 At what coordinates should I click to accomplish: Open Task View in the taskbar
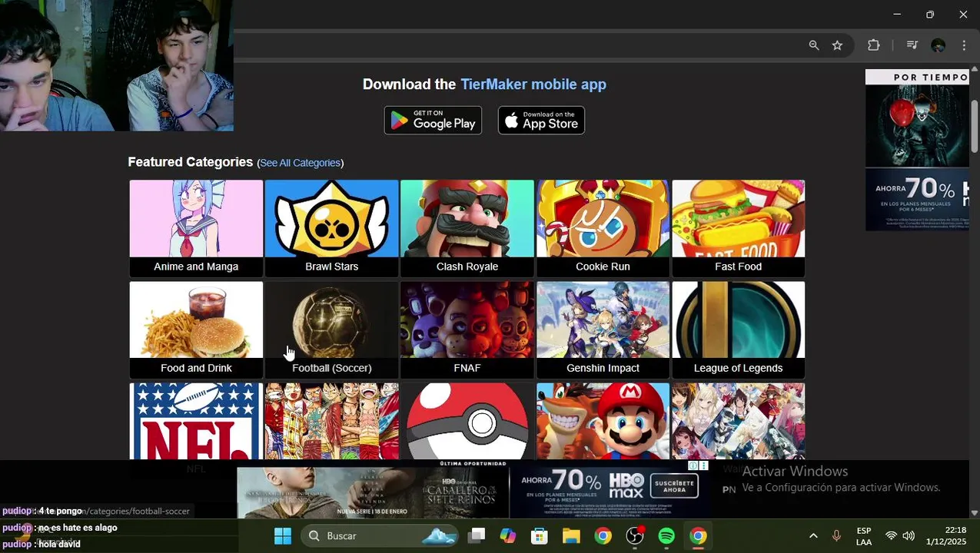[477, 536]
